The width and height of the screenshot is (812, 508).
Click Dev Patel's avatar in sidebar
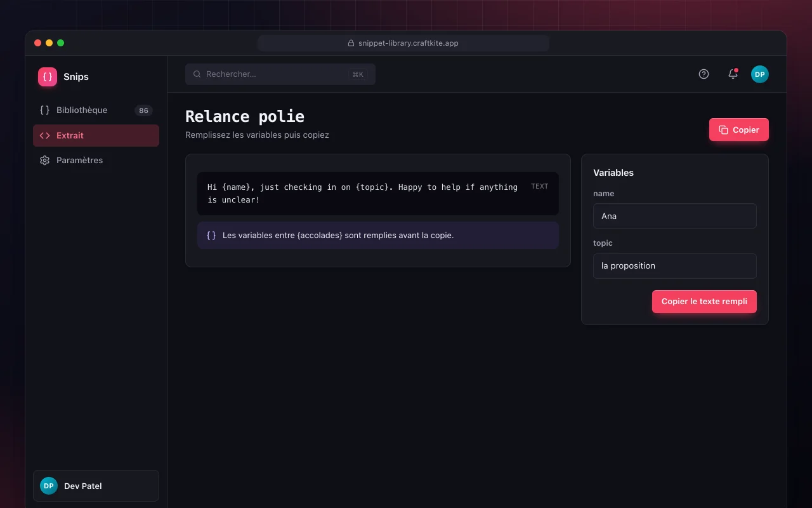point(49,486)
